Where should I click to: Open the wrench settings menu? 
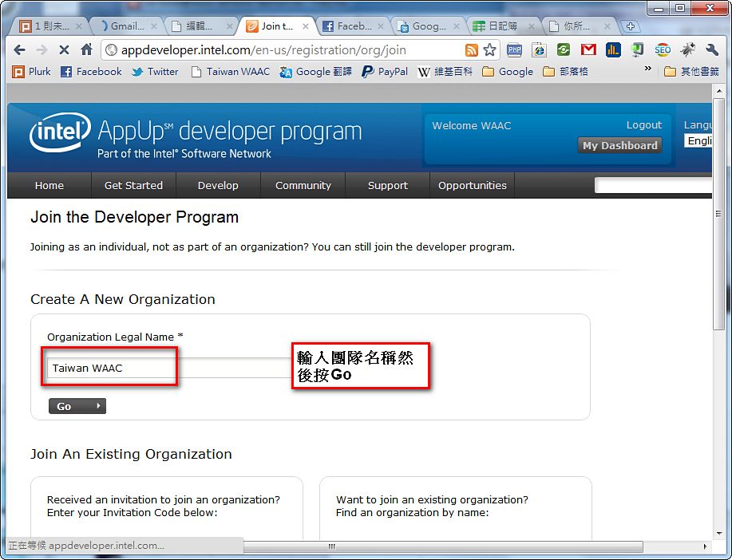[x=711, y=49]
